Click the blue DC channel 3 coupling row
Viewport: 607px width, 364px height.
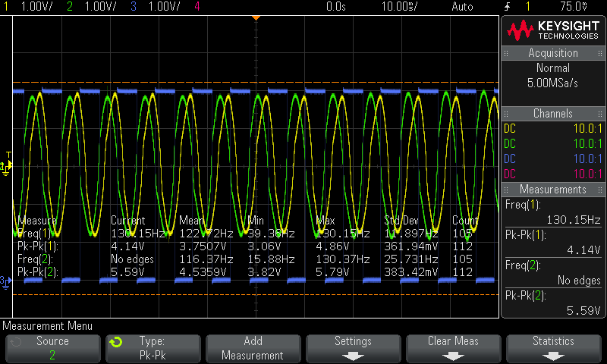tap(553, 158)
